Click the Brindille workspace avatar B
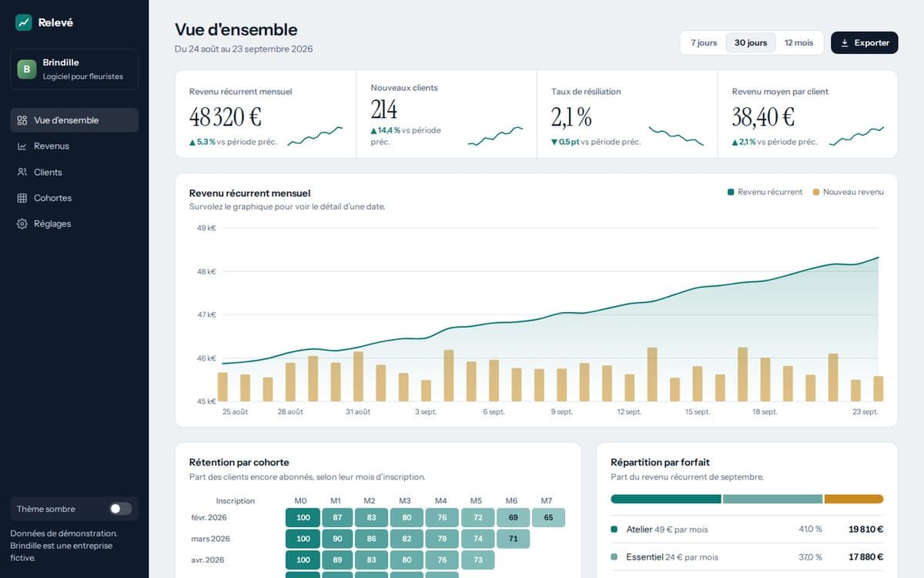 click(27, 69)
